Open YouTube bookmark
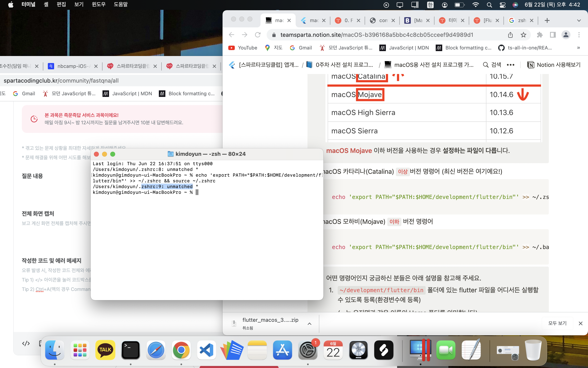This screenshot has height=368, width=588. point(243,48)
